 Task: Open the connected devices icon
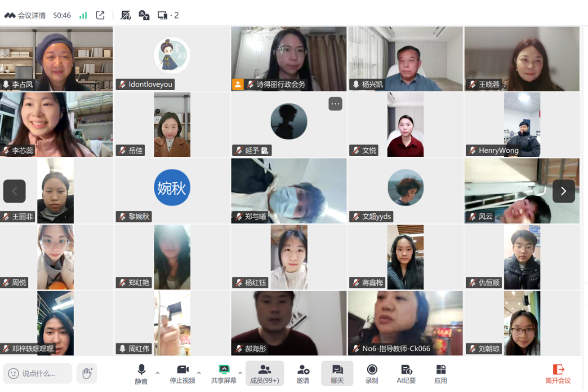point(163,15)
